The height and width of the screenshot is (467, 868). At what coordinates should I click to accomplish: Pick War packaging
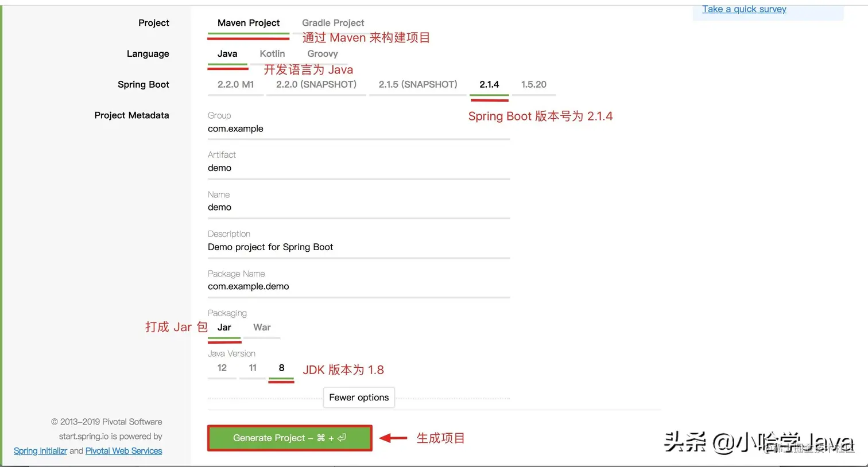click(x=262, y=328)
